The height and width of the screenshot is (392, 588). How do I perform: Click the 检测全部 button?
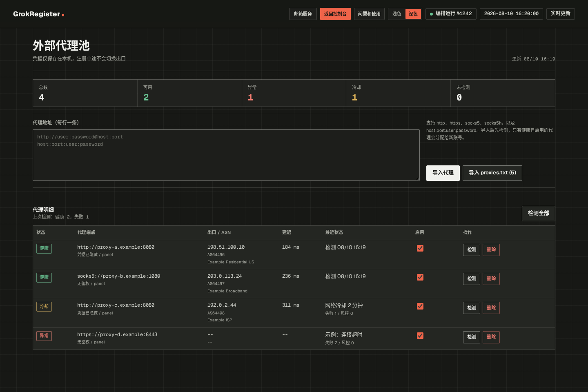[539, 214]
